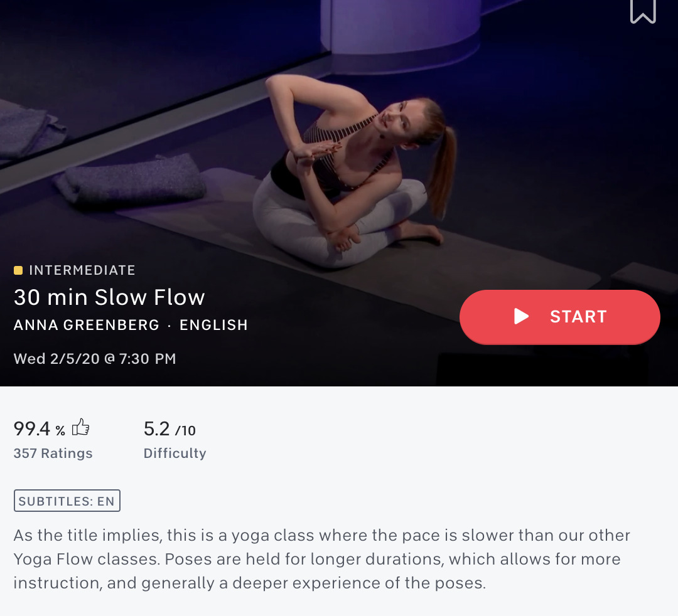This screenshot has height=616, width=678.
Task: Click the INTERMEDIATE level text
Action: [x=82, y=270]
